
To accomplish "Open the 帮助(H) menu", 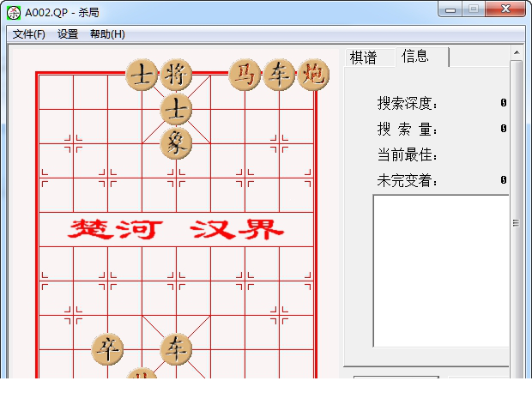I will click(x=107, y=34).
